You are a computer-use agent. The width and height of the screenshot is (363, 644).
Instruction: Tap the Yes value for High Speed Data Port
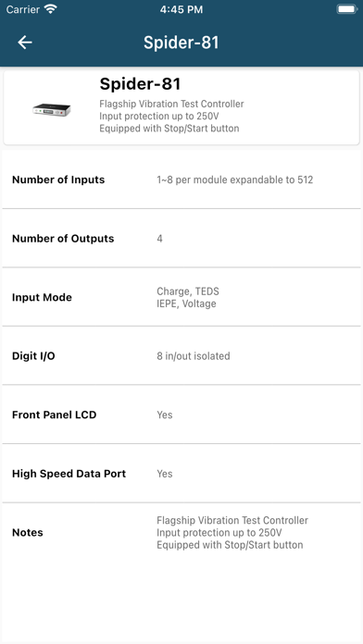pos(165,474)
